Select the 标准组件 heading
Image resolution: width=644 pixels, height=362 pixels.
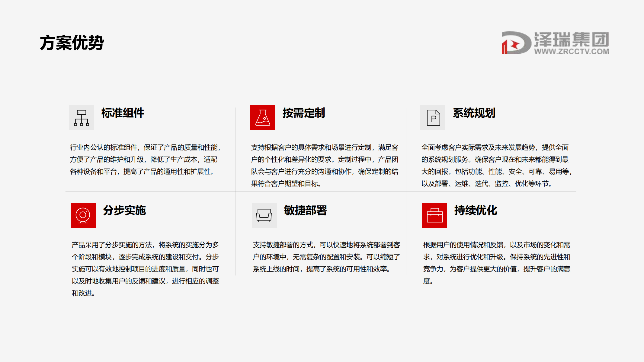click(x=123, y=113)
